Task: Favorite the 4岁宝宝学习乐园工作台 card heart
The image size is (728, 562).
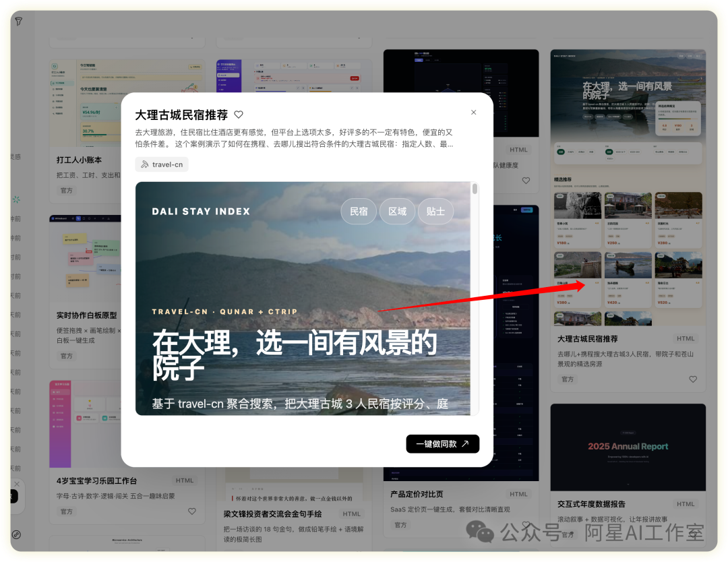Action: click(x=191, y=511)
